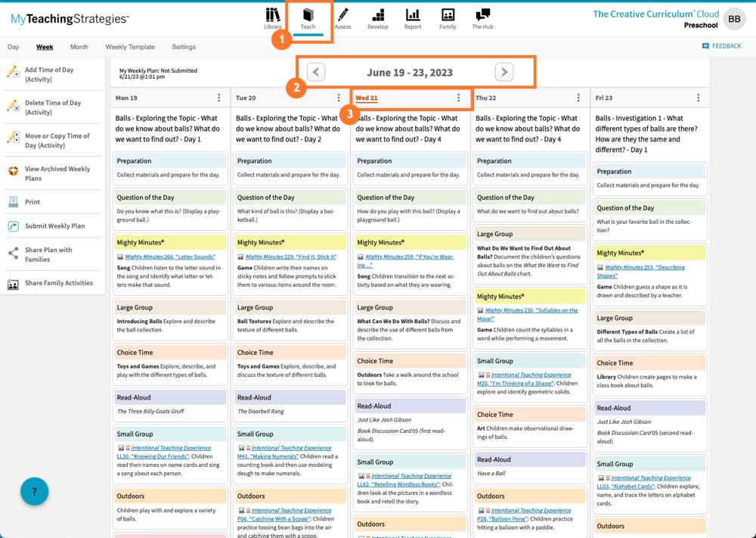This screenshot has height=538, width=756.
Task: Open the Wed 21 column options menu
Action: [458, 98]
